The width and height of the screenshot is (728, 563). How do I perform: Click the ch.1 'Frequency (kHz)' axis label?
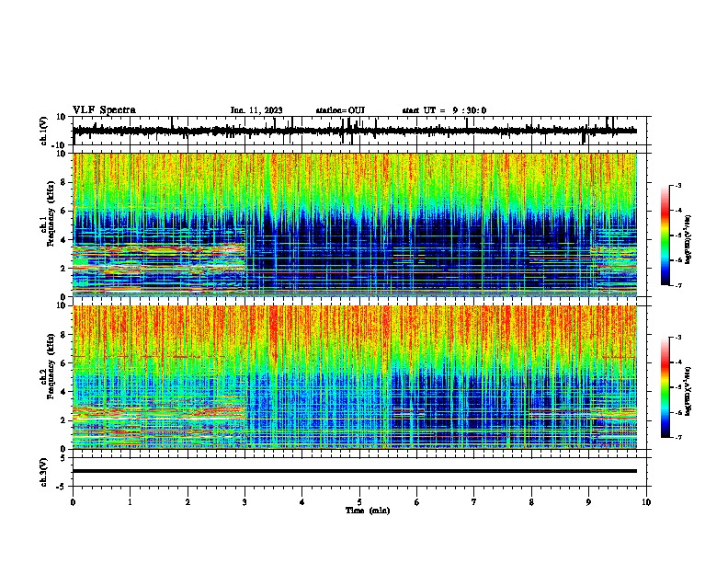pos(51,213)
